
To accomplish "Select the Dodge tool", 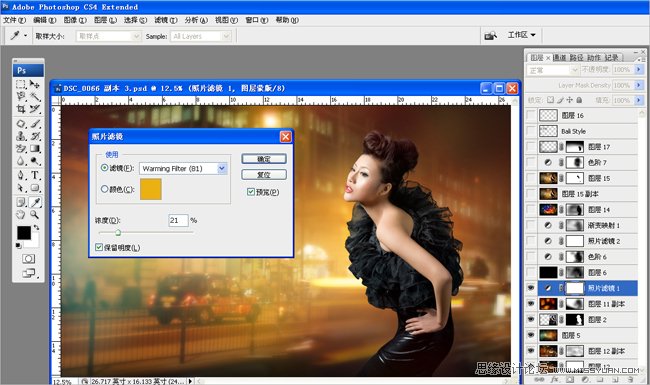I will 35,161.
